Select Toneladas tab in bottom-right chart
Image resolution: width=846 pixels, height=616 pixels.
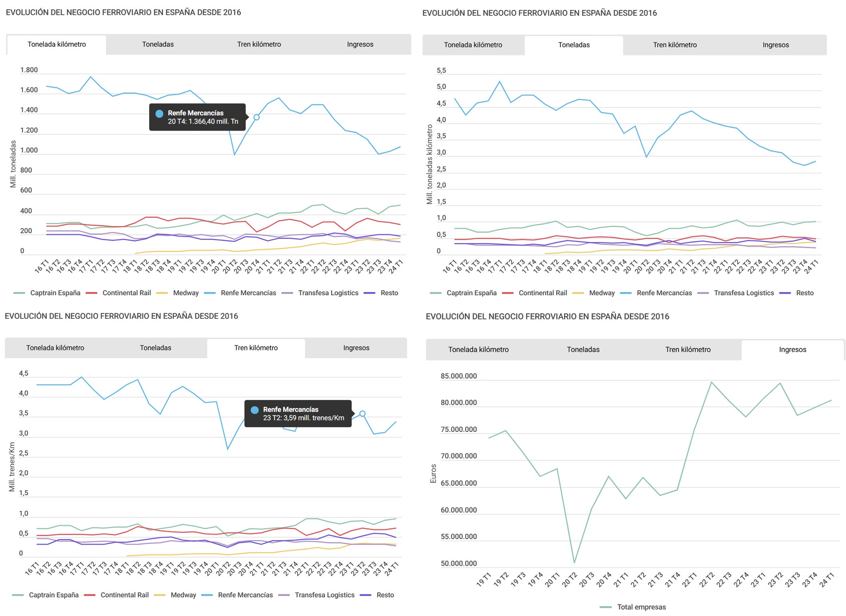click(x=583, y=349)
